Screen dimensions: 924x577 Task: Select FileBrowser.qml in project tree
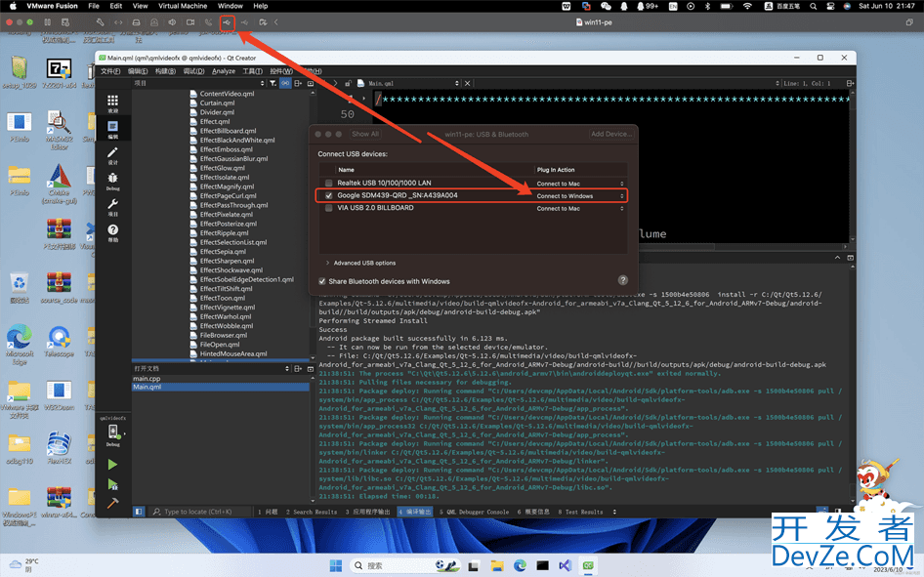coord(224,335)
